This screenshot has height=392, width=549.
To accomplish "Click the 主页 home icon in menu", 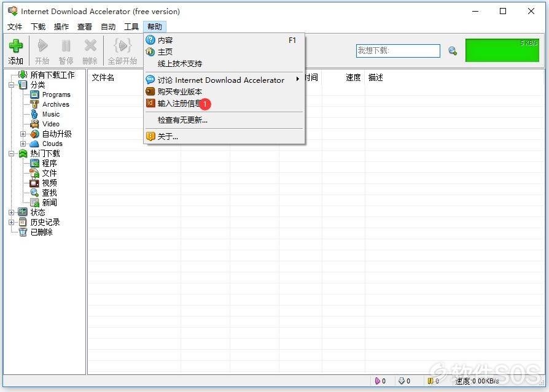I will point(150,52).
